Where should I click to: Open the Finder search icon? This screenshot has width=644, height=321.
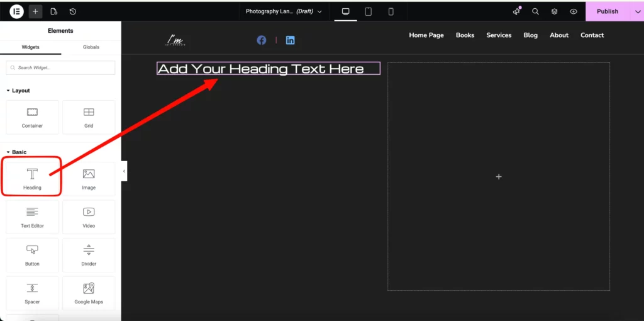(x=536, y=11)
